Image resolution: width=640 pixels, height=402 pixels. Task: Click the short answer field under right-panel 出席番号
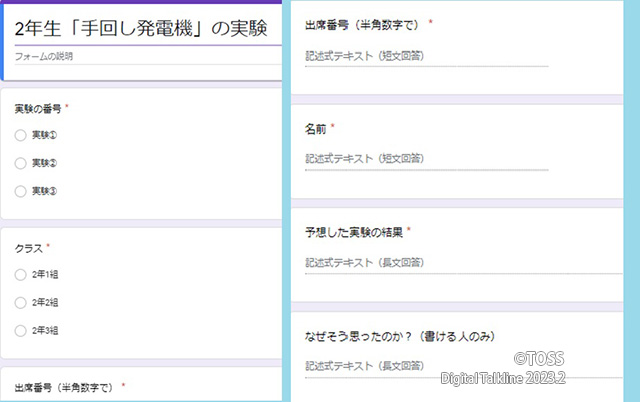426,56
